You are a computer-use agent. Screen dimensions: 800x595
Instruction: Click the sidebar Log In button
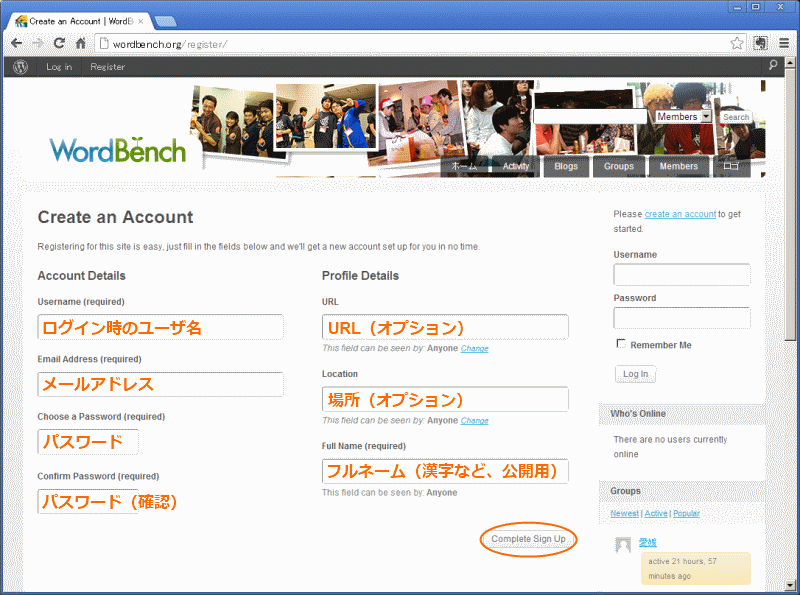[635, 374]
